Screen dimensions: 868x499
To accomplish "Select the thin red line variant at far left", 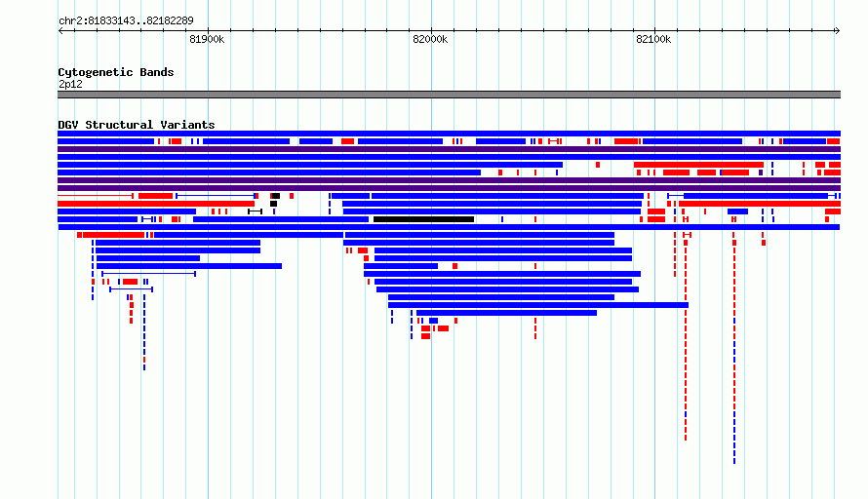I will 96,197.
